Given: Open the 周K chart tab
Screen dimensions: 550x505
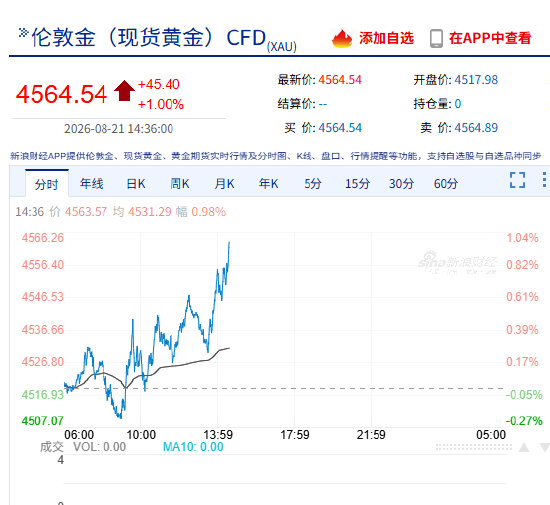Looking at the screenshot, I should click(x=180, y=184).
